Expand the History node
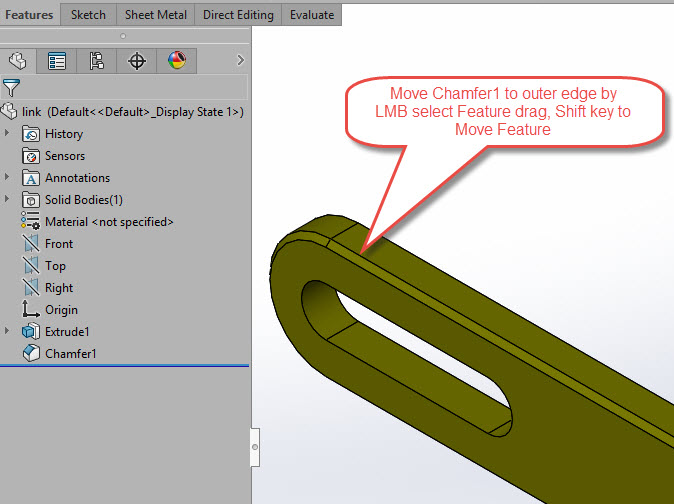 pos(7,133)
